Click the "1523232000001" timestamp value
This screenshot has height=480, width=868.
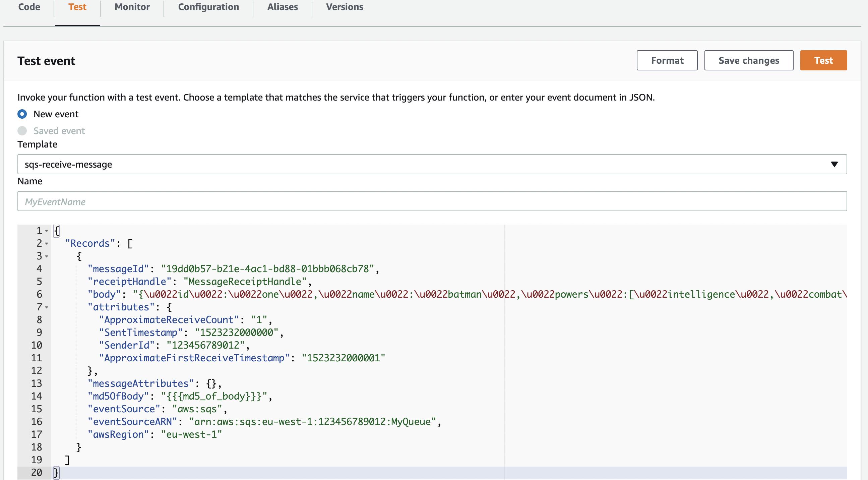[x=344, y=358]
